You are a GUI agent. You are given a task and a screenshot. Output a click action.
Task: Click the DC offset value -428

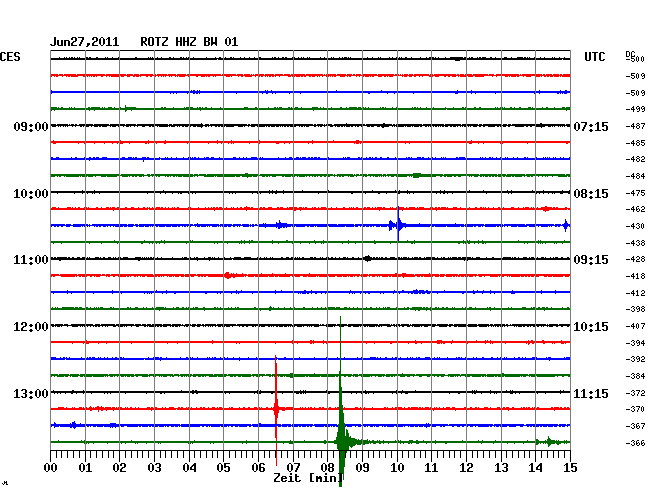pos(635,259)
